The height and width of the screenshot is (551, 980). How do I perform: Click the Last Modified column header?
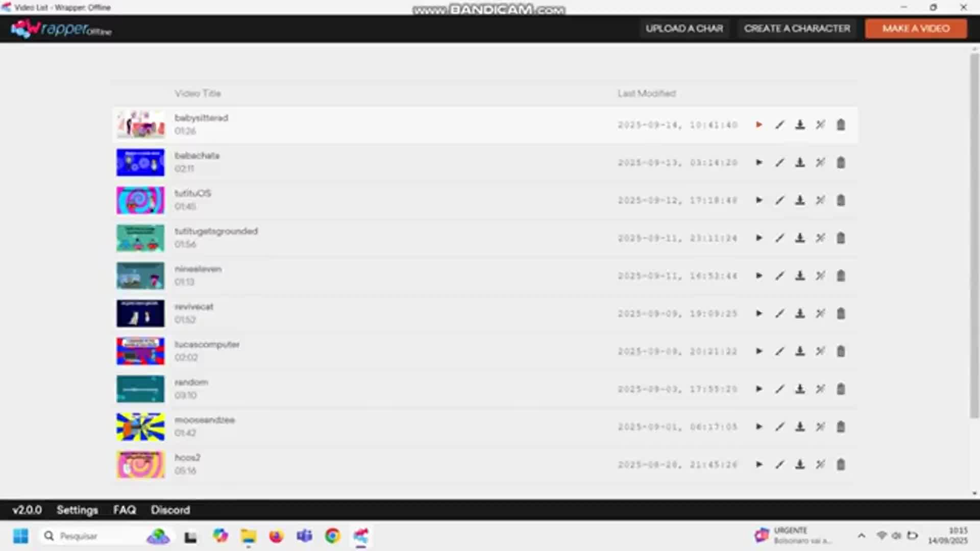coord(647,93)
